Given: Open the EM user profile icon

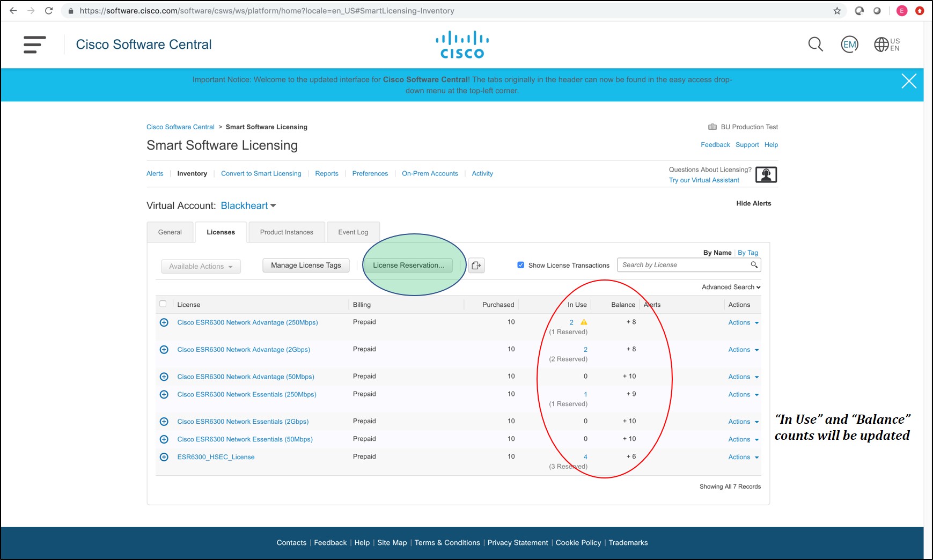Looking at the screenshot, I should [x=849, y=45].
